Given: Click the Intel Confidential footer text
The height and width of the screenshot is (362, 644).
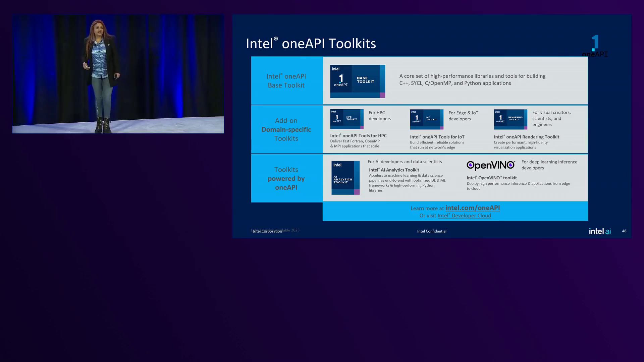Looking at the screenshot, I should [x=432, y=231].
